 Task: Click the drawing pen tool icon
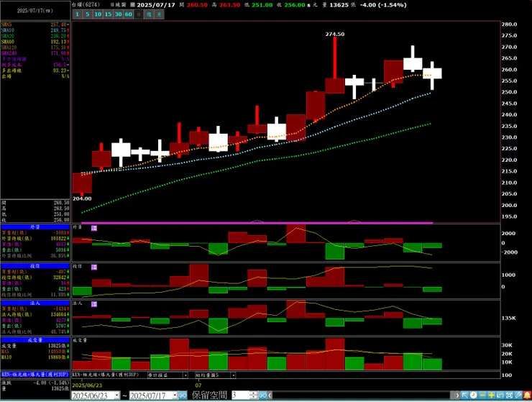(x=518, y=396)
